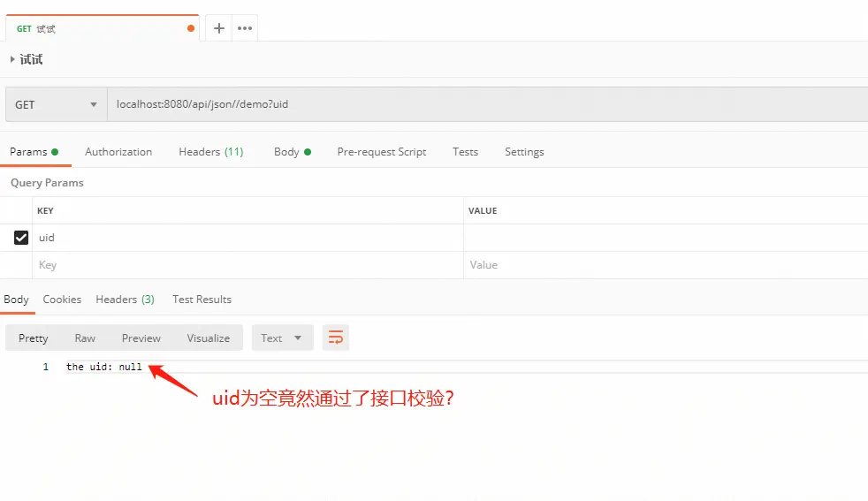
Task: Open the response Headers (3) tab
Action: click(126, 300)
